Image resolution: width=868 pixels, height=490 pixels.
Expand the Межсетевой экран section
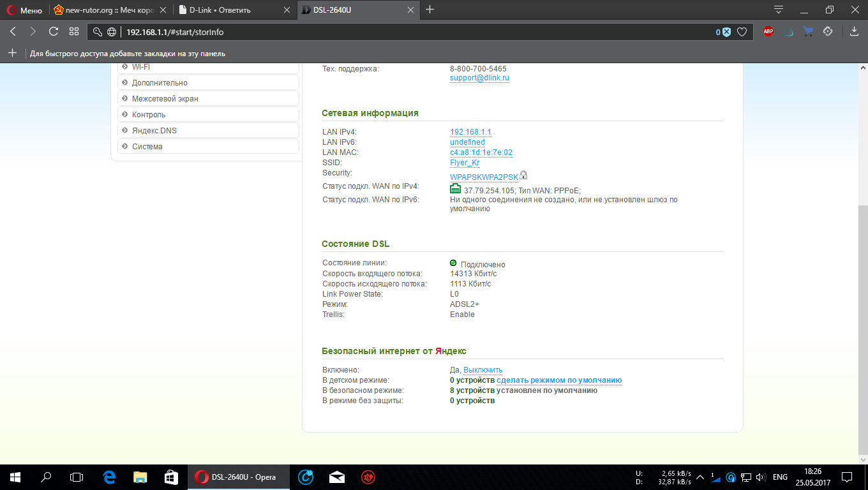click(x=165, y=99)
